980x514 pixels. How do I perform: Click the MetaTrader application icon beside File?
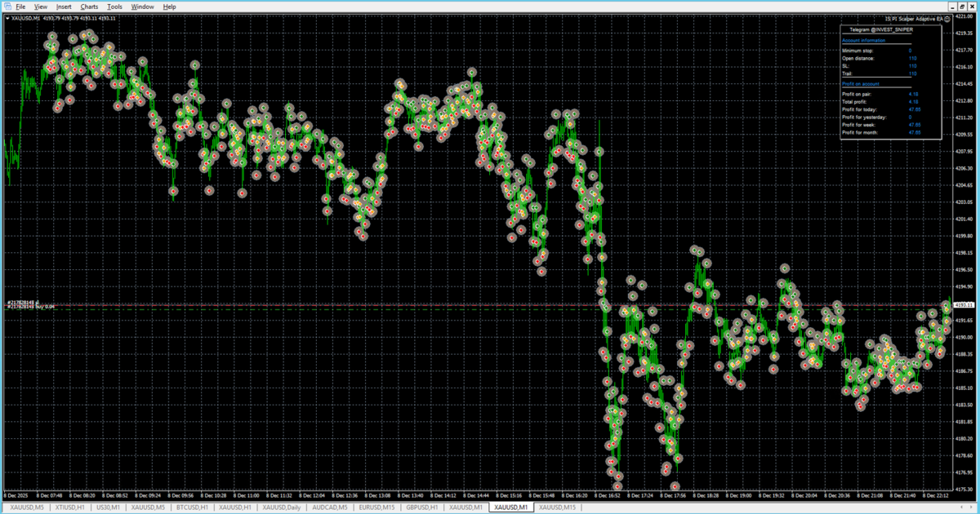[7, 7]
